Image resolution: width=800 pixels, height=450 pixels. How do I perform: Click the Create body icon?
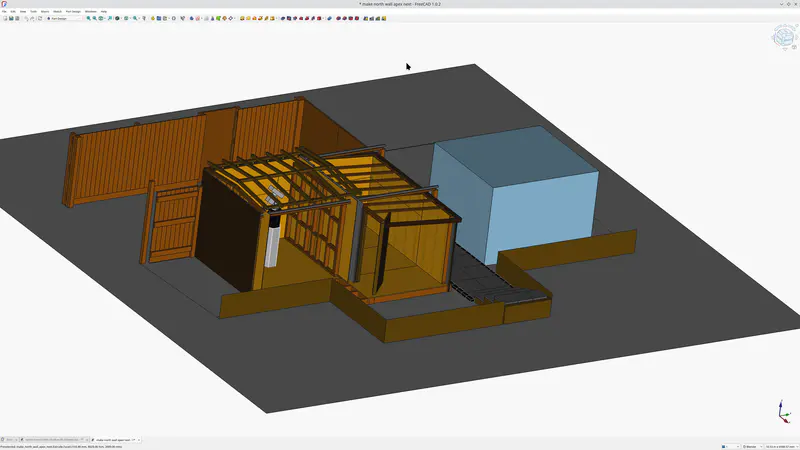[x=191, y=18]
